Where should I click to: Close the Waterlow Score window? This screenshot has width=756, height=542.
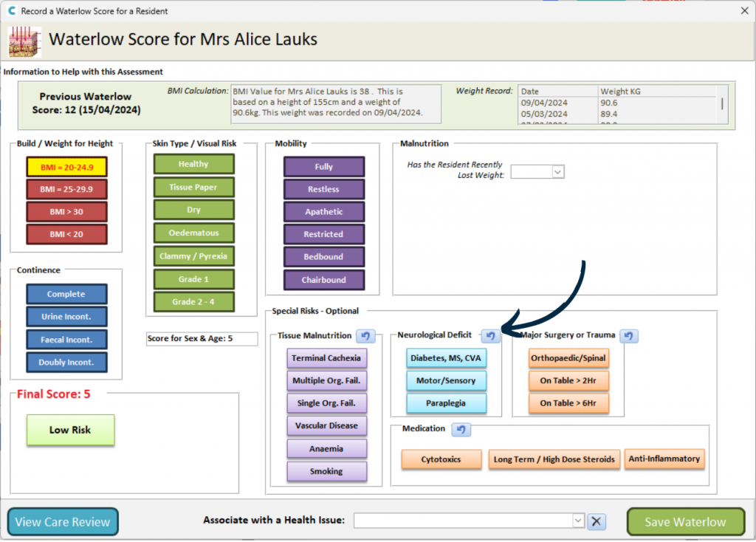(744, 10)
